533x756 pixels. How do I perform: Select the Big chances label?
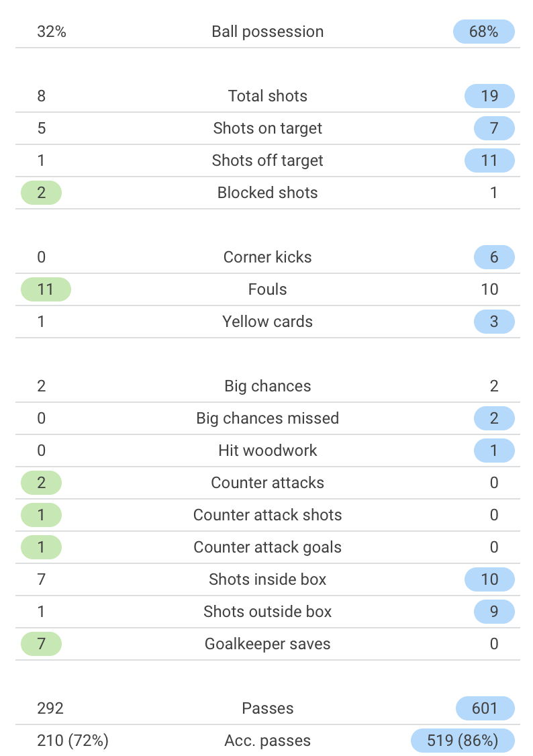pyautogui.click(x=267, y=386)
